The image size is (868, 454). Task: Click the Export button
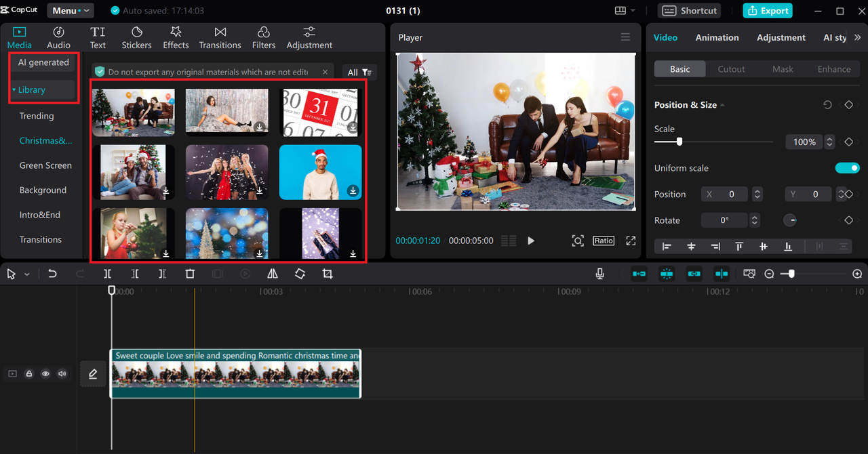pos(768,11)
